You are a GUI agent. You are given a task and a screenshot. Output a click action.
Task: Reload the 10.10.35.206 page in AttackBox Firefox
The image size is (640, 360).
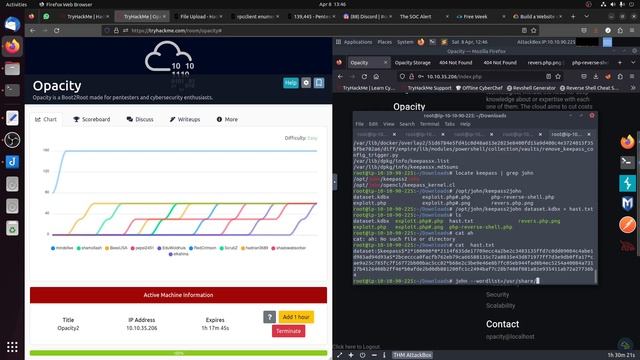click(x=364, y=76)
